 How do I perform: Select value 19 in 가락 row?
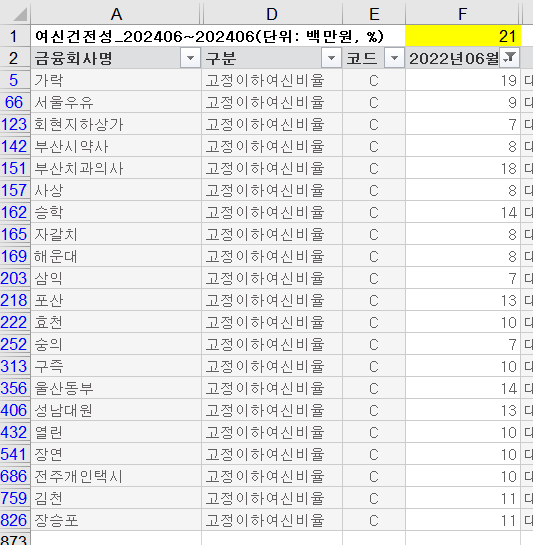click(463, 80)
